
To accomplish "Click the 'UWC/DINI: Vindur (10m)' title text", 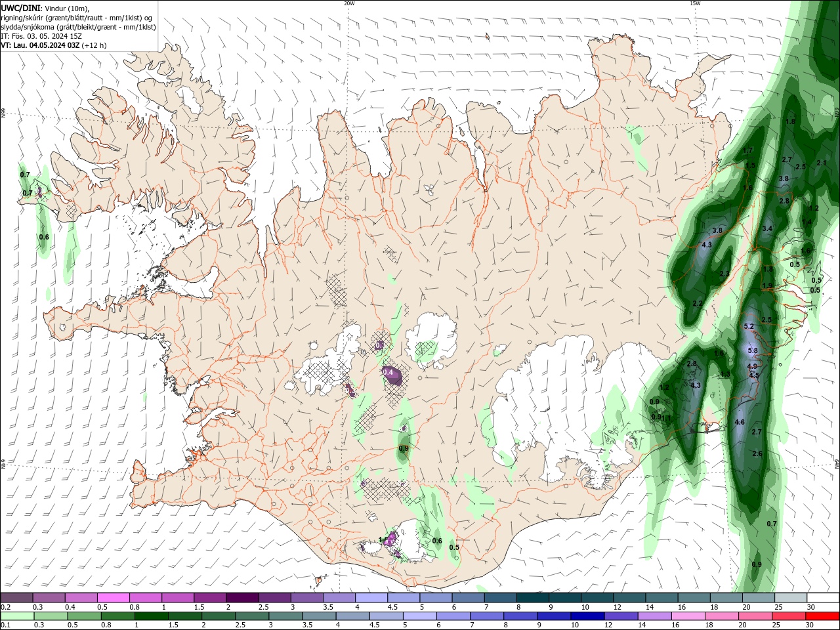I will pos(45,8).
